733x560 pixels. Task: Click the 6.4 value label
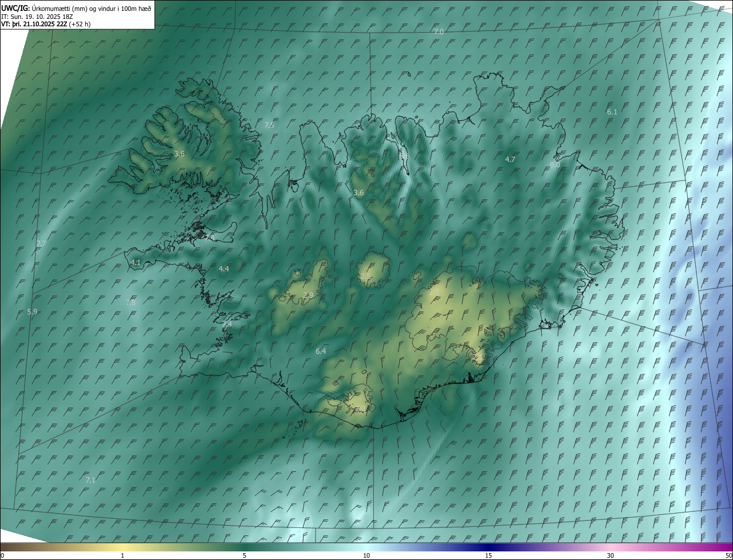(321, 351)
